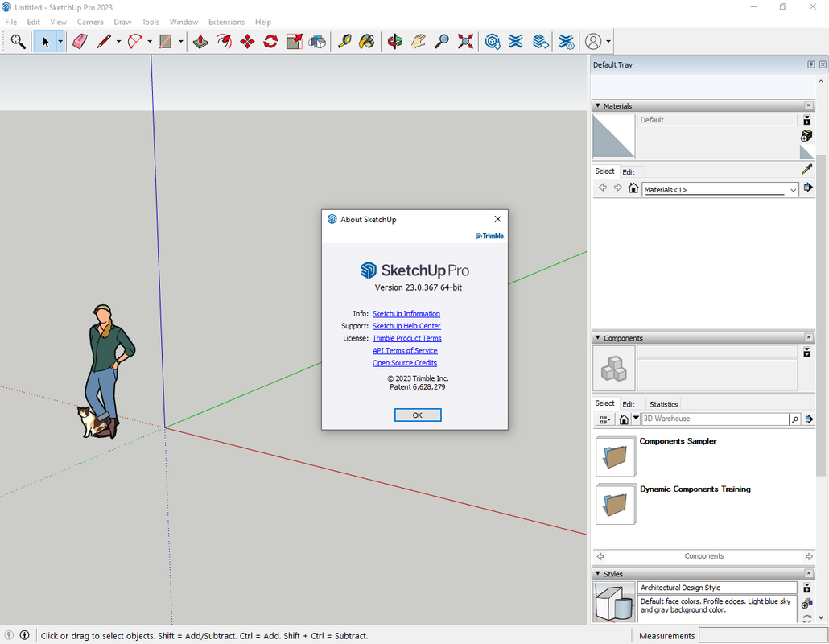Open the Extensions menu
This screenshot has width=829, height=644.
coord(226,22)
